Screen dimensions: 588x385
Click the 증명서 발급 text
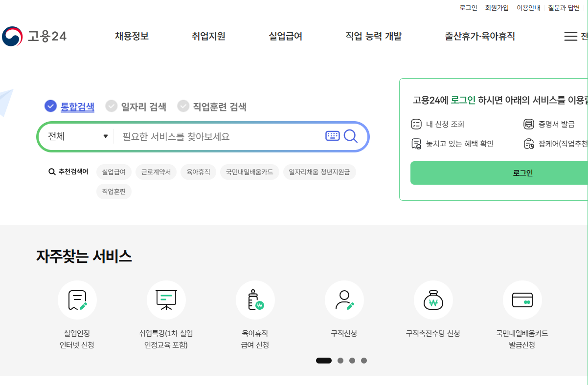click(x=557, y=124)
